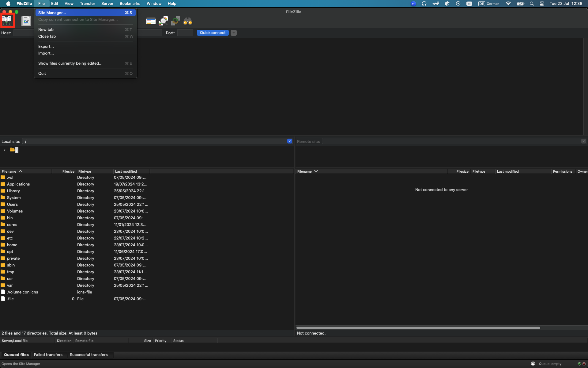Click remote pane horizontal scrollbar
Image resolution: width=588 pixels, height=368 pixels.
(x=418, y=328)
